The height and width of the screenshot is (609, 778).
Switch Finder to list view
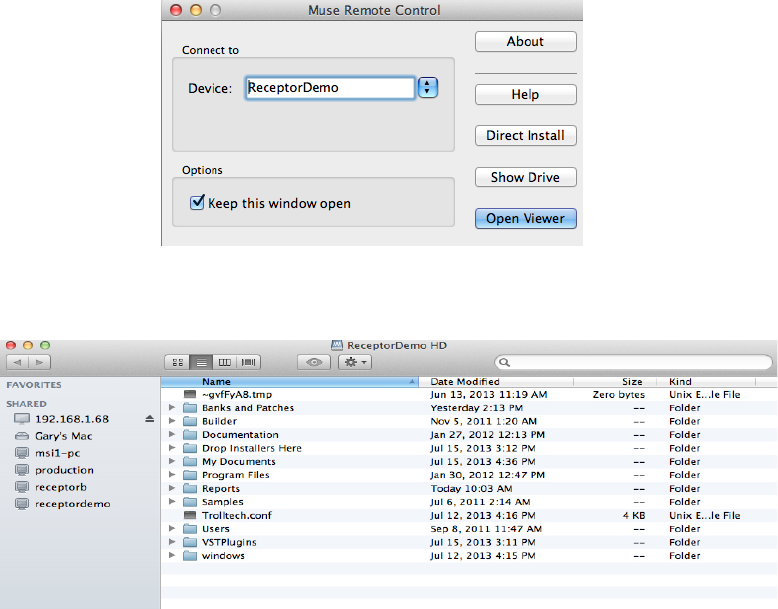pos(201,362)
